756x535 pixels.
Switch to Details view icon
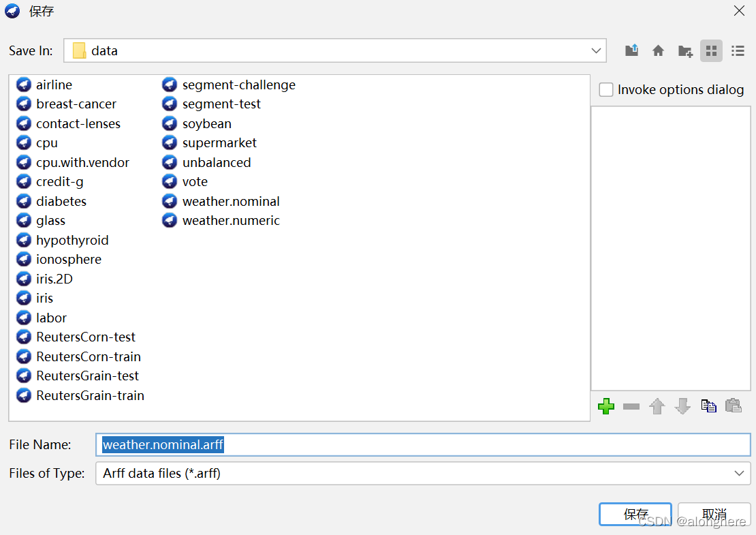point(738,50)
